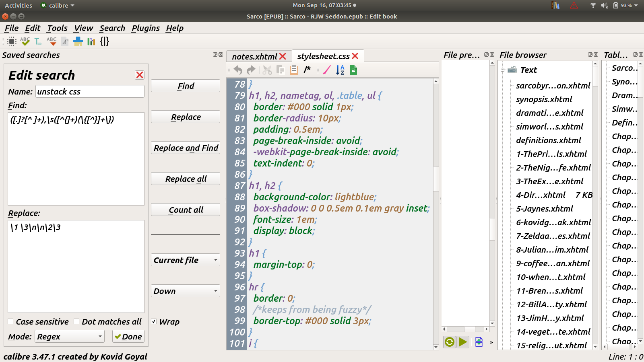Screen dimensions: 644x362
Task: Click the comment /* icon in editor toolbar
Action: pos(307,70)
